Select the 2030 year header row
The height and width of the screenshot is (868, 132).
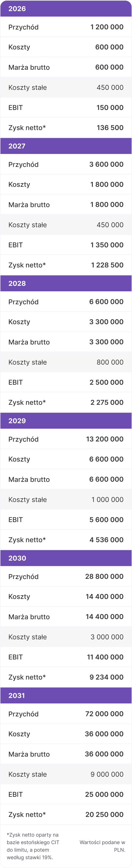66,558
